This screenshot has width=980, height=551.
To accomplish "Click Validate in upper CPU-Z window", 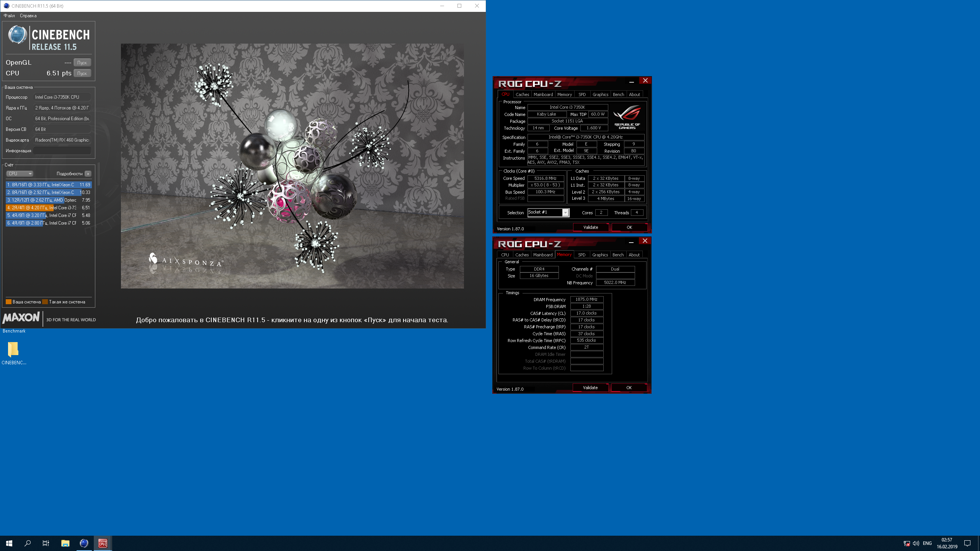I will (x=591, y=227).
